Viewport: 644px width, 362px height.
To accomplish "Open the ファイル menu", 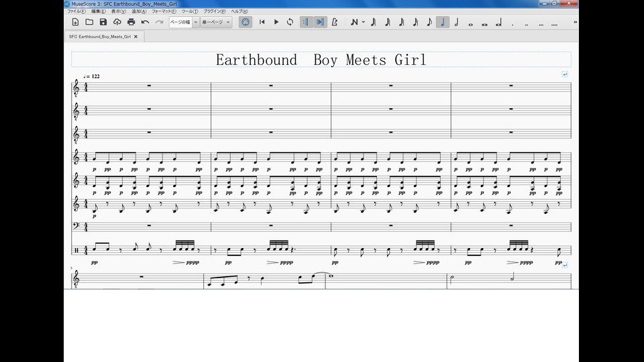I will (76, 11).
